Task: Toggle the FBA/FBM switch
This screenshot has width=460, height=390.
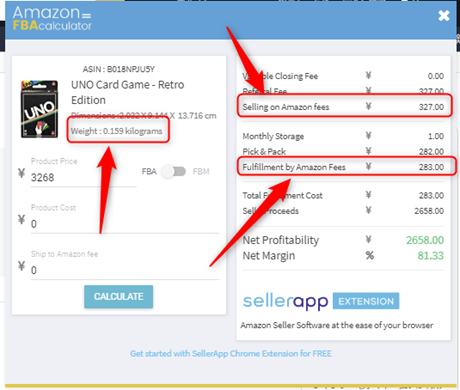Action: click(174, 171)
